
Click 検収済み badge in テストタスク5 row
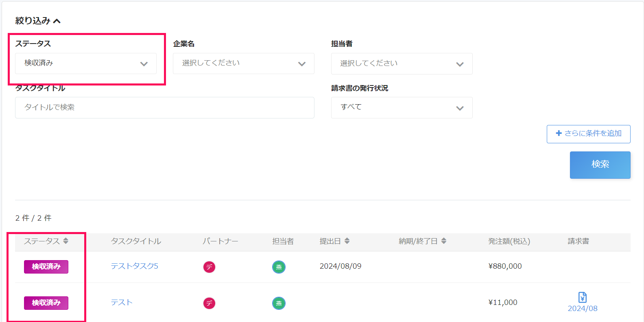(x=46, y=267)
